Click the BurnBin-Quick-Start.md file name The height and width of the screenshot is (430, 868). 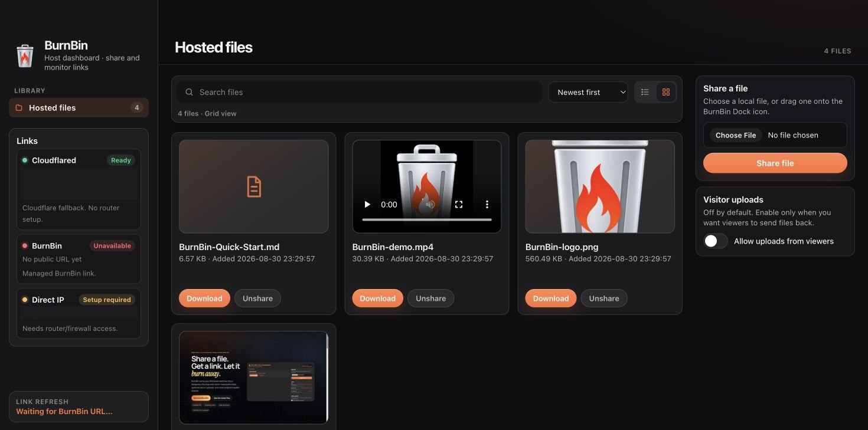point(229,247)
